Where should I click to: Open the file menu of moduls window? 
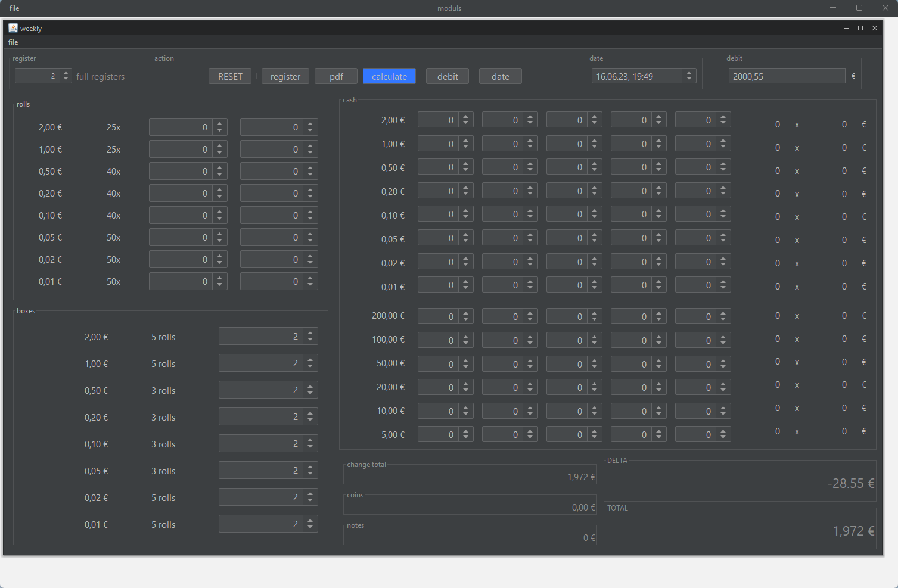tap(14, 8)
